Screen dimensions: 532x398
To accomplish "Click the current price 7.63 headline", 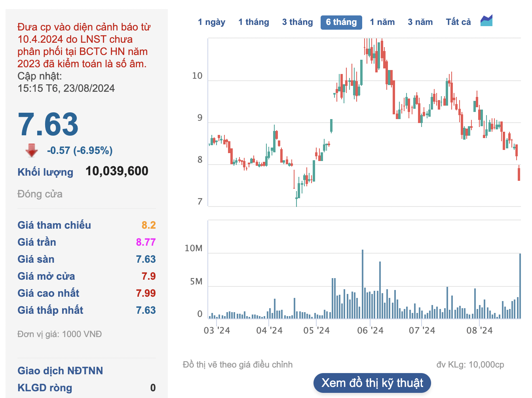I will pyautogui.click(x=48, y=124).
